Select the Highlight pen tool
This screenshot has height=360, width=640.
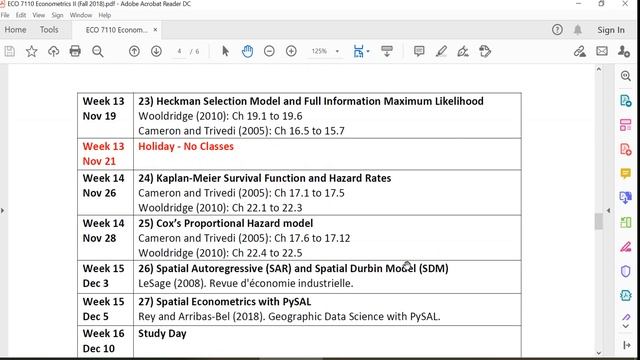click(x=441, y=51)
